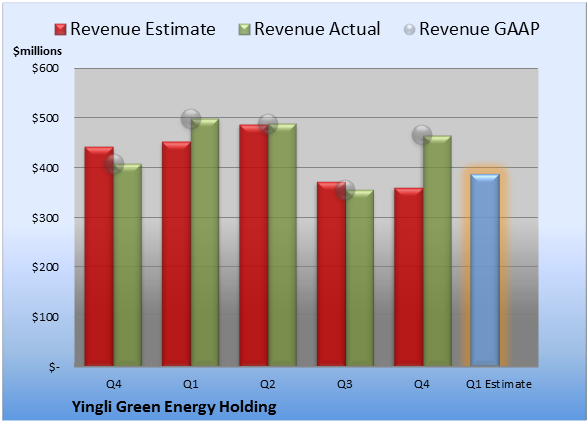Screen dimensions: 588x422
Task: Select the 'Revenue GAAP' legend label
Action: [x=479, y=29]
